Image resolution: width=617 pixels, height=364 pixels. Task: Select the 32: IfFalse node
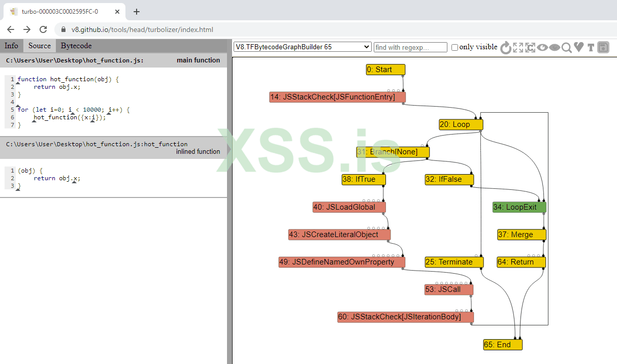(449, 179)
